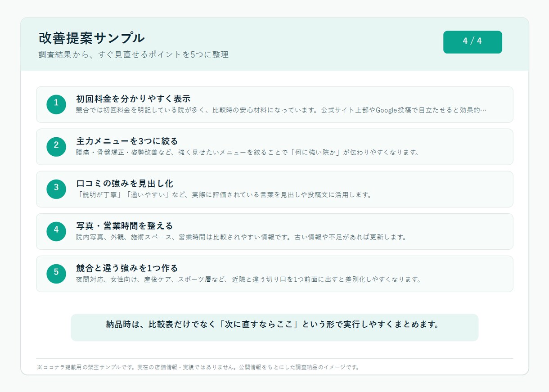Click description starting 腰痛・骨盤矯正・姿勢改善
The width and height of the screenshot is (549, 392).
tap(248, 153)
